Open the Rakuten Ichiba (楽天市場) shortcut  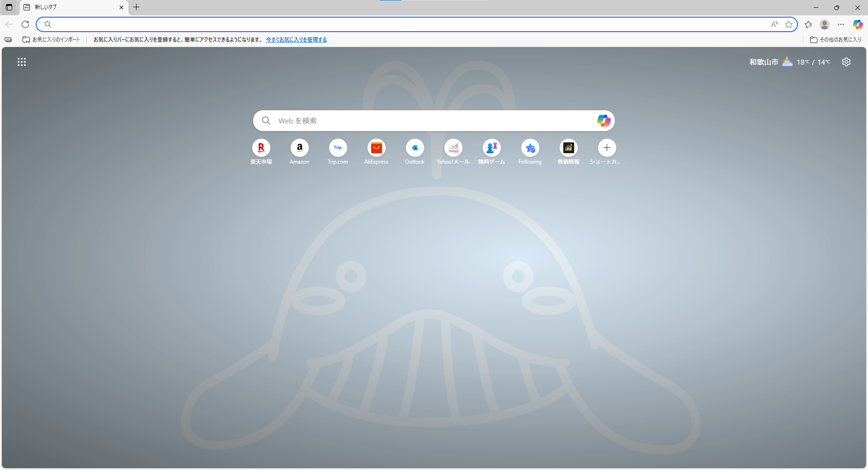[x=261, y=148]
